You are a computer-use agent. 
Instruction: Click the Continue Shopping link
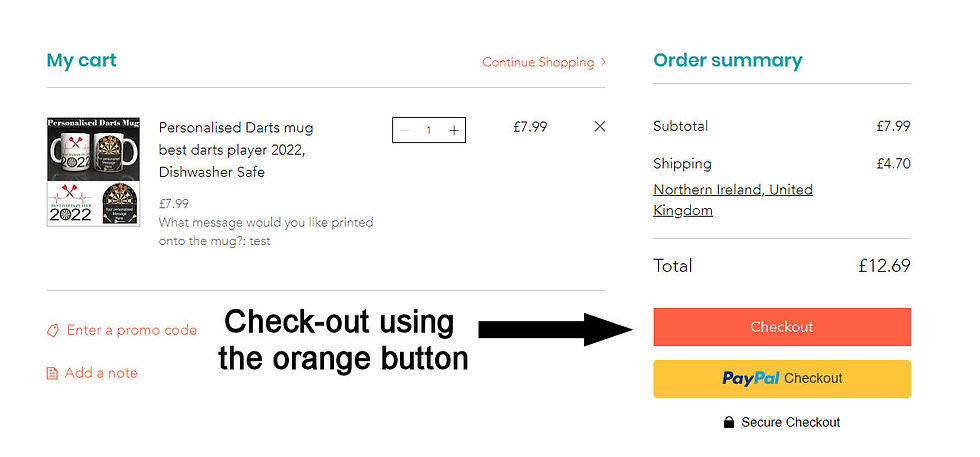(x=538, y=62)
